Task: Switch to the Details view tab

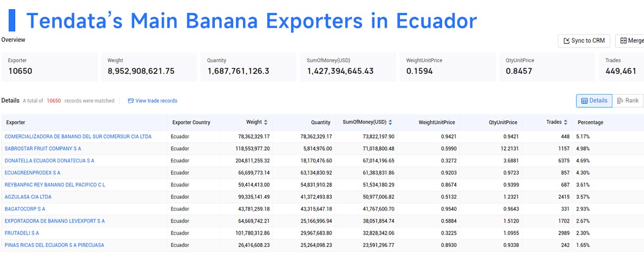Action: coord(594,101)
